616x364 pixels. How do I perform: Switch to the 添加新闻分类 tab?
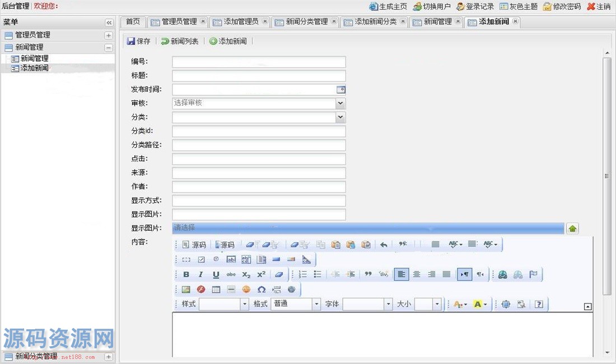tap(375, 22)
